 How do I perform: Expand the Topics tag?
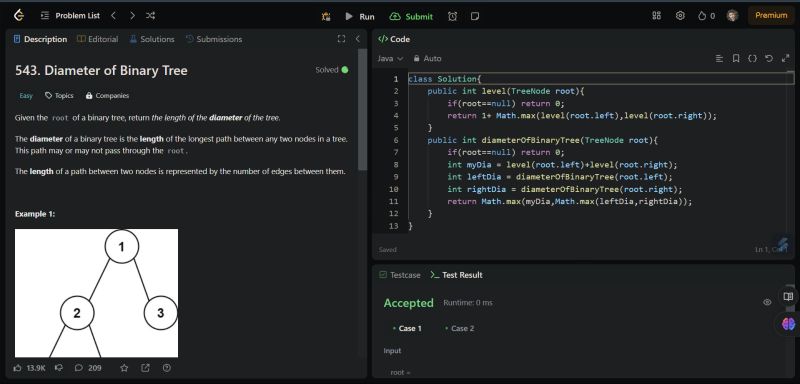pyautogui.click(x=59, y=96)
